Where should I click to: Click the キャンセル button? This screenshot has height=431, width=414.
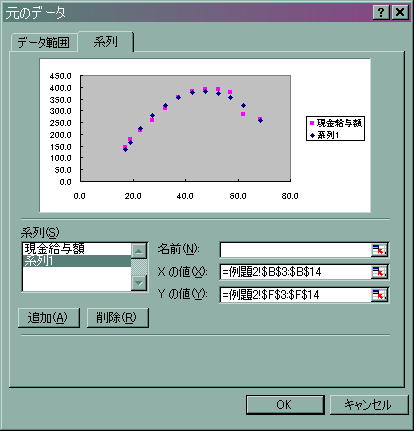point(369,405)
